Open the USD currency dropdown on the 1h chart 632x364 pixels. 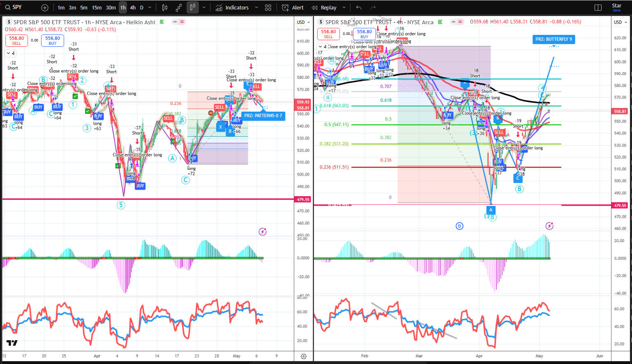pos(303,22)
